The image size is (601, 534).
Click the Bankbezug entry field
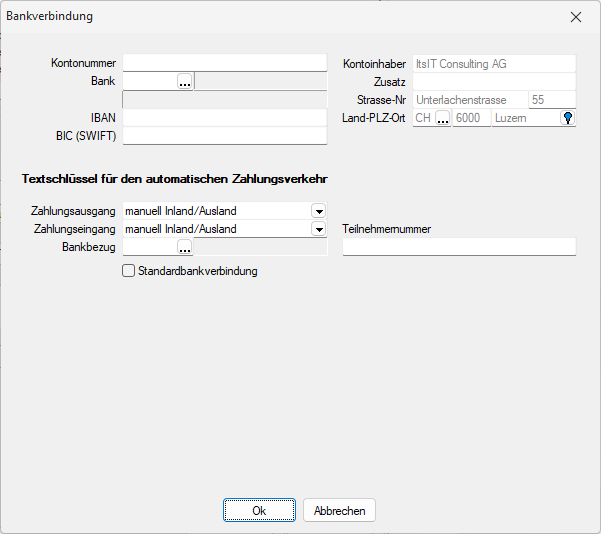pos(148,247)
